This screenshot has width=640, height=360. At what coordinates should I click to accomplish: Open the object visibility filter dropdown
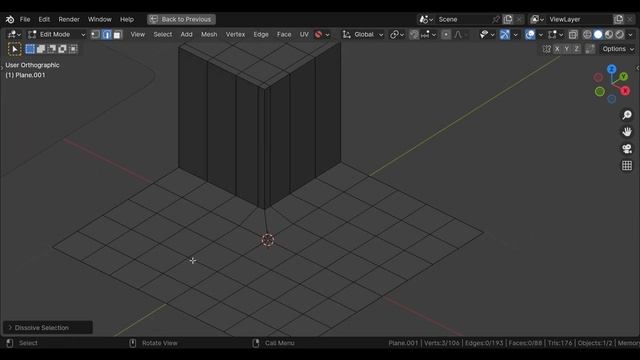point(487,35)
